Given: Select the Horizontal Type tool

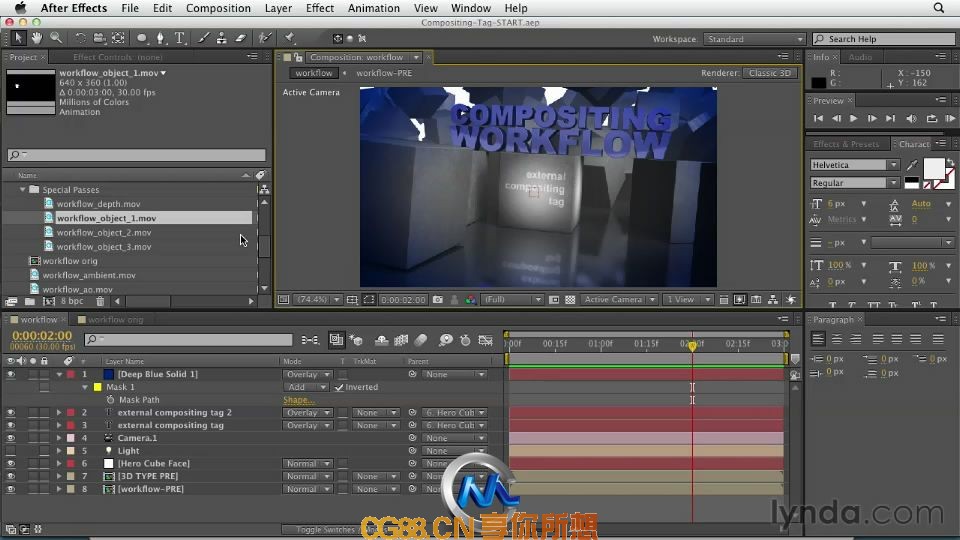Looking at the screenshot, I should click(x=180, y=38).
